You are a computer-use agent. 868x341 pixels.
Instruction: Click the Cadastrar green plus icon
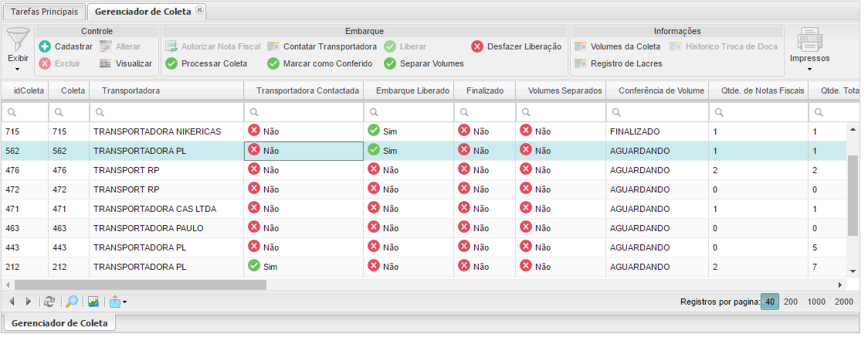45,46
